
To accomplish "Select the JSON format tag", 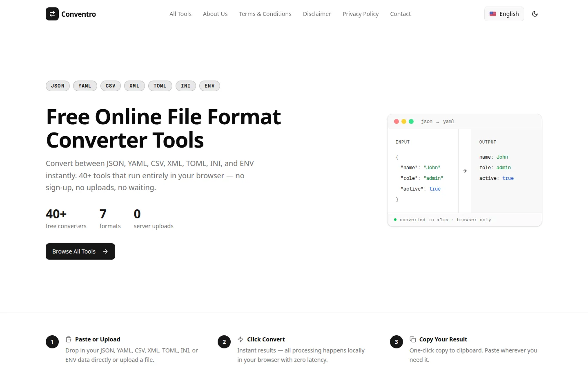I will pyautogui.click(x=58, y=86).
